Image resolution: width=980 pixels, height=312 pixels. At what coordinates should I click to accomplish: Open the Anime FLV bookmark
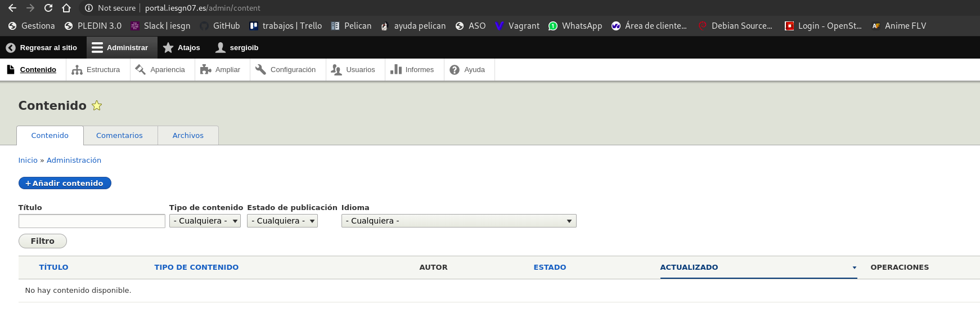[899, 26]
